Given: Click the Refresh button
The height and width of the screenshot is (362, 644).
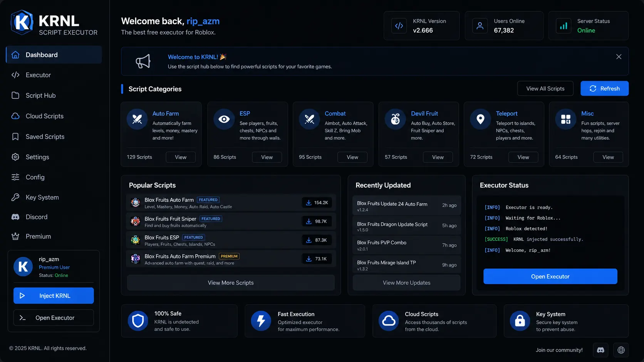Looking at the screenshot, I should 604,88.
